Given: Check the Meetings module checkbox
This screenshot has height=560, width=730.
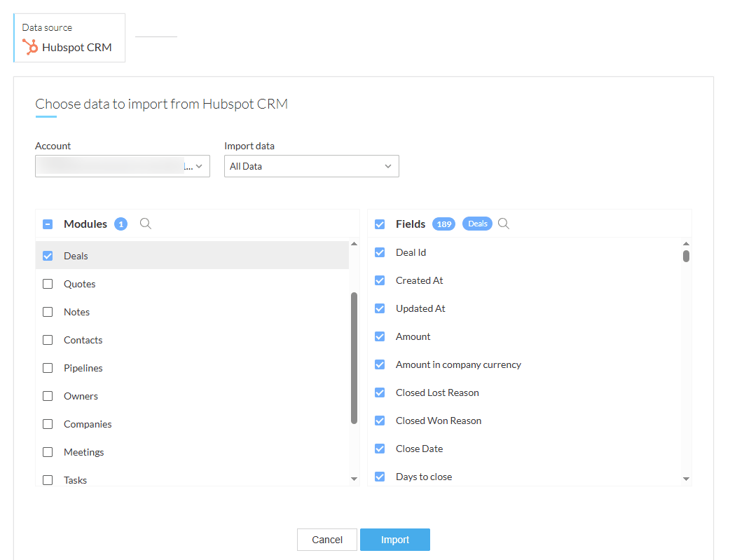Looking at the screenshot, I should (48, 452).
